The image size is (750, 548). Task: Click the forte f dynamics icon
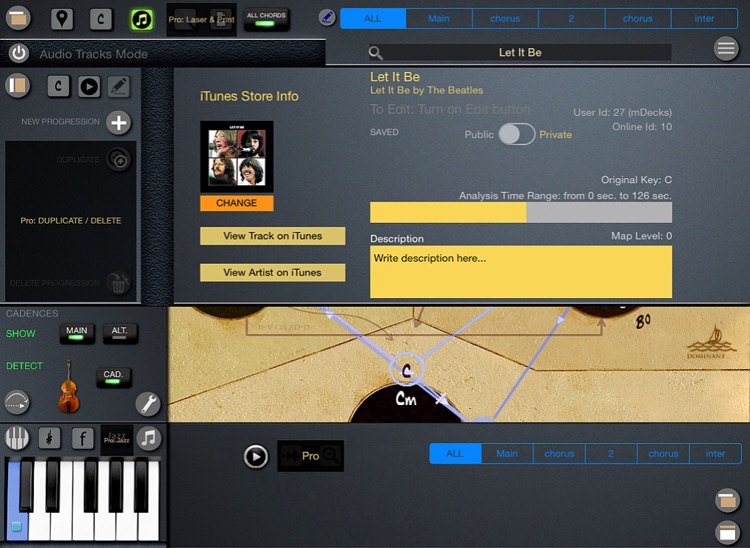coord(83,438)
